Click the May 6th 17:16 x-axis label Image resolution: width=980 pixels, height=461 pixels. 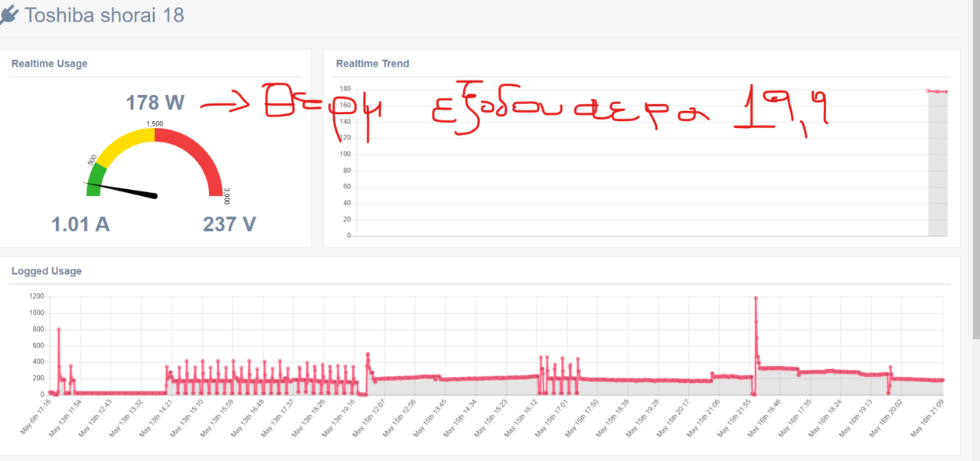click(x=34, y=417)
